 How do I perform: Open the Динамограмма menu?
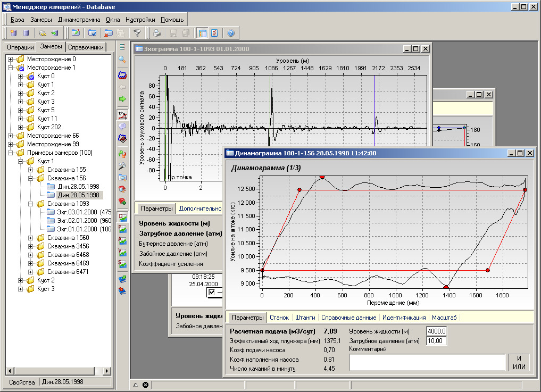[x=79, y=19]
